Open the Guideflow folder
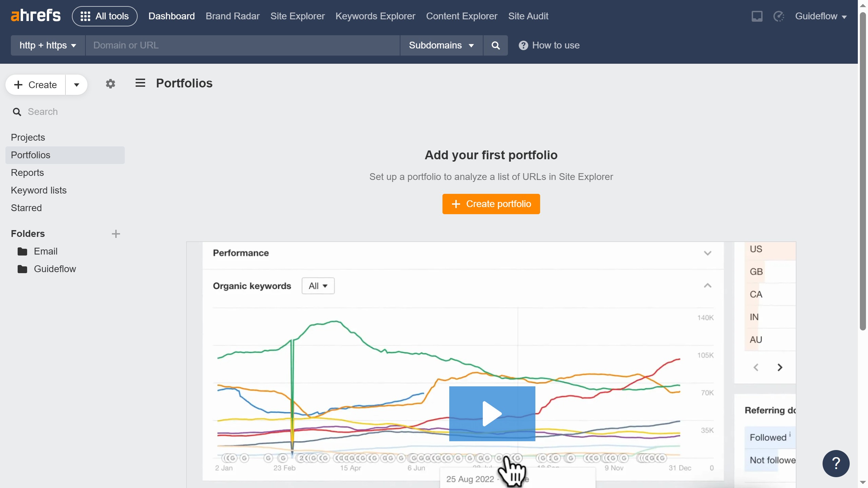The image size is (868, 488). tap(55, 269)
